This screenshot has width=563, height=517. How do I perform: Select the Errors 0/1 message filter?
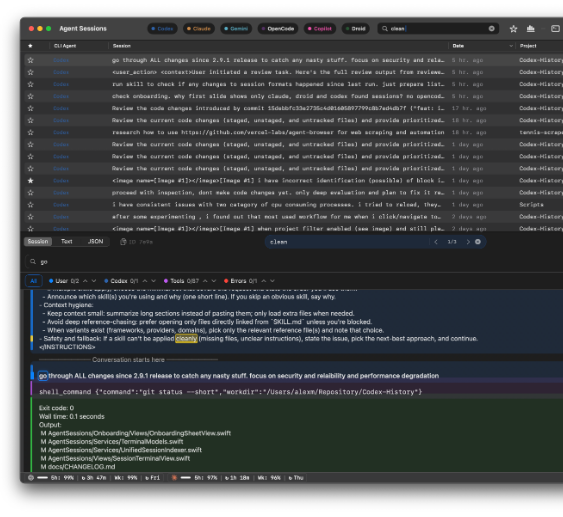[241, 281]
